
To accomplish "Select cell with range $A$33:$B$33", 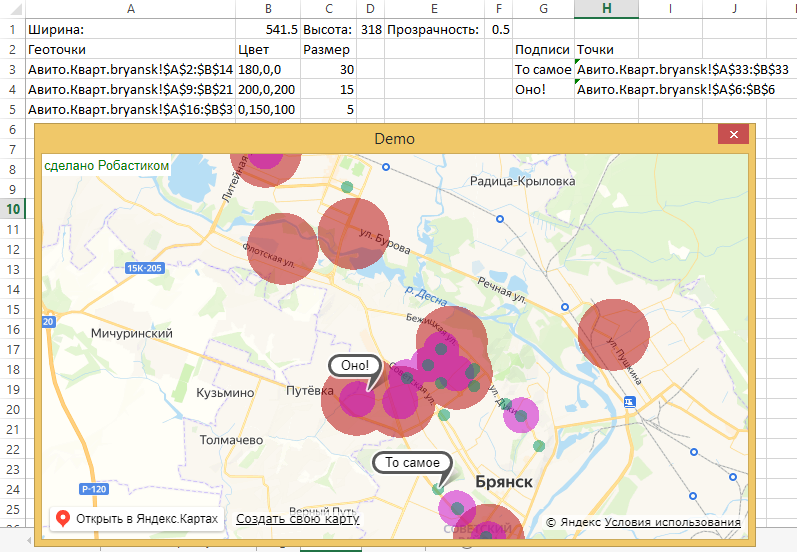I will [x=683, y=69].
